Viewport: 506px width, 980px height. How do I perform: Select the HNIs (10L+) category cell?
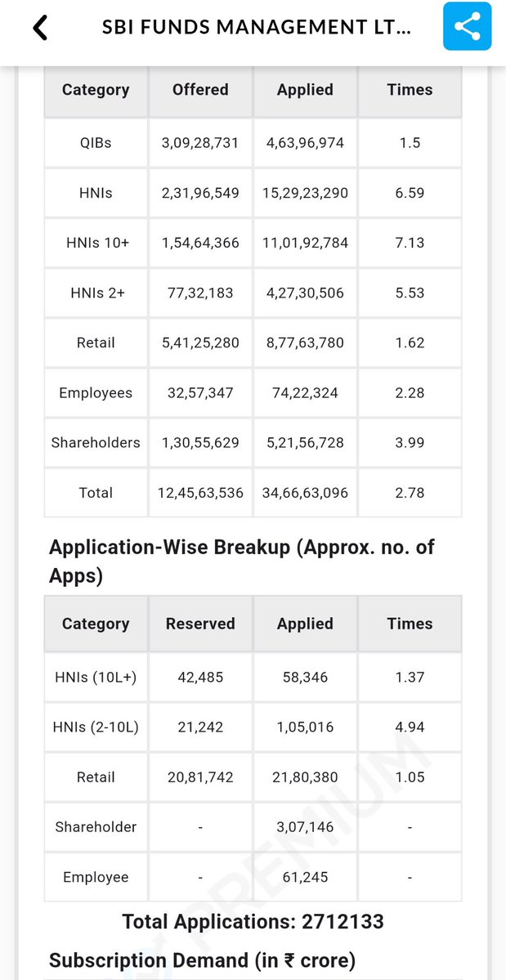[96, 677]
